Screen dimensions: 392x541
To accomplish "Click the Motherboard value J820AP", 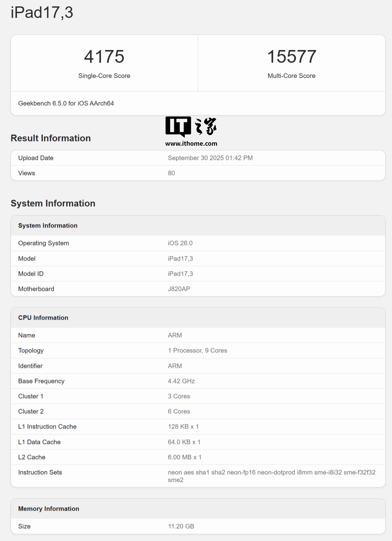I will pos(179,289).
